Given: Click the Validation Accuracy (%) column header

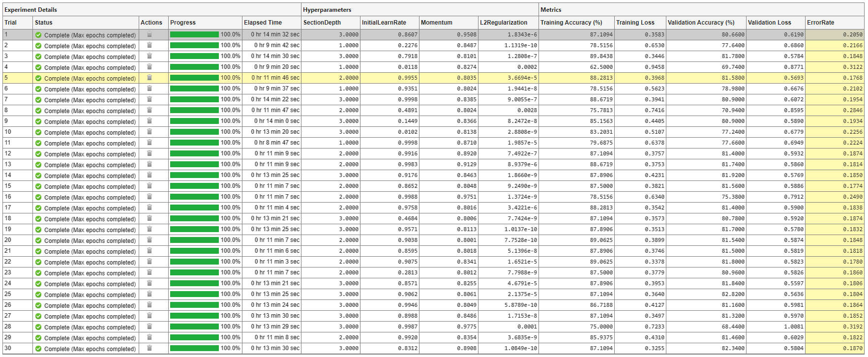Looking at the screenshot, I should tap(701, 23).
